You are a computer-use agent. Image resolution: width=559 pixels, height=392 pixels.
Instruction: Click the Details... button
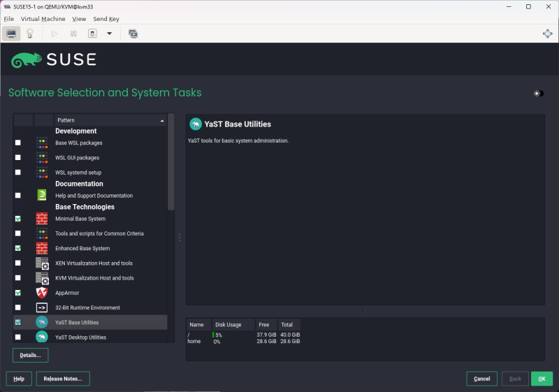point(30,355)
